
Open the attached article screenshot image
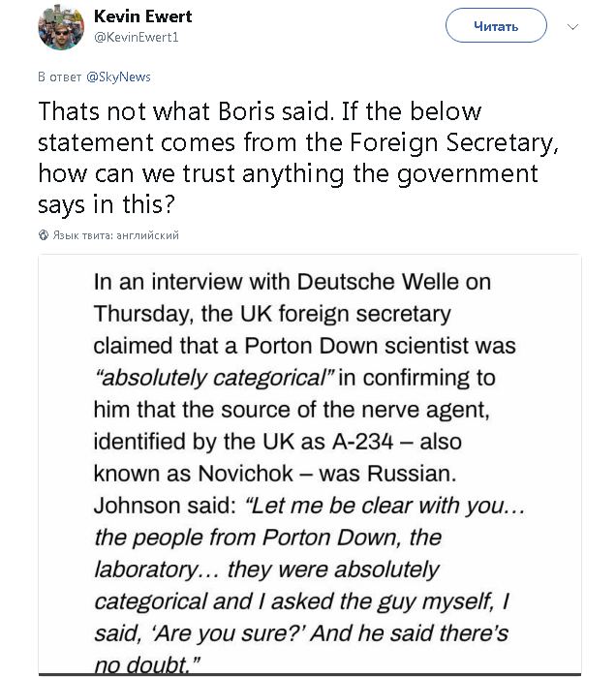(309, 465)
